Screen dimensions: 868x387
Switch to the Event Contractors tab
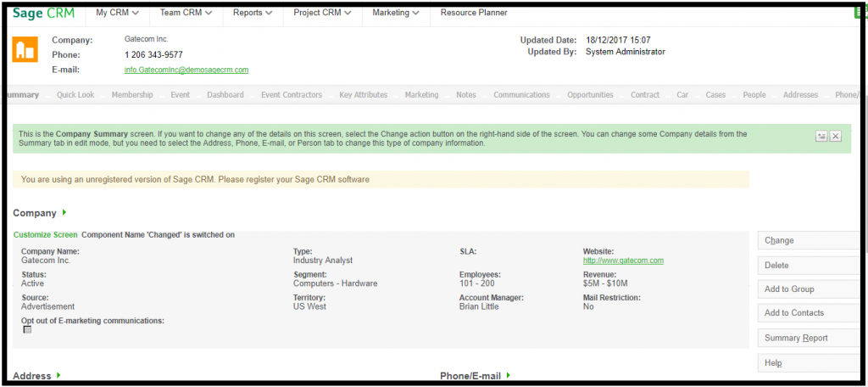click(292, 95)
